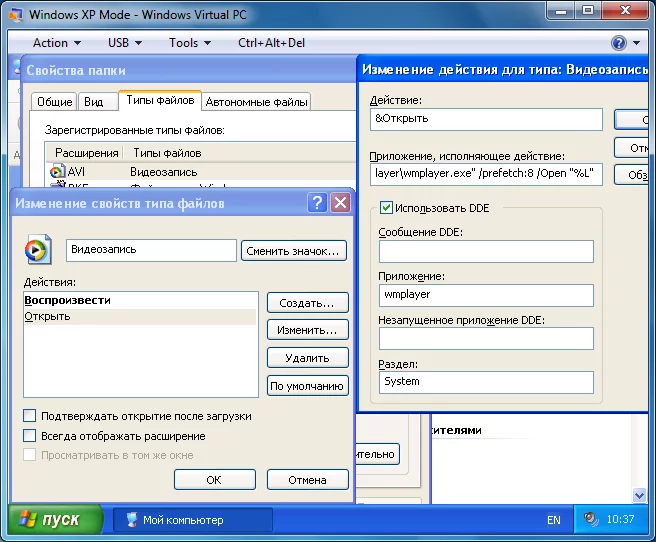Select the AVI Видеозапись row
Viewport: 656px width, 542px height.
(201, 172)
